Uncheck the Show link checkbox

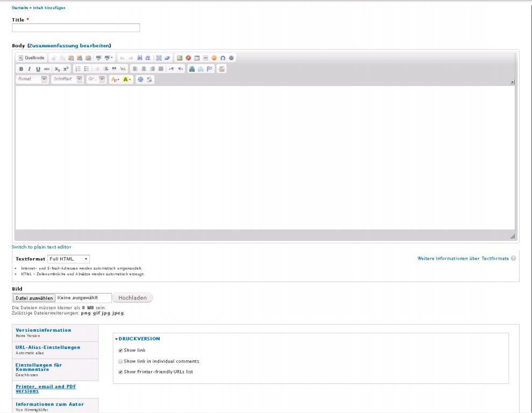point(120,350)
